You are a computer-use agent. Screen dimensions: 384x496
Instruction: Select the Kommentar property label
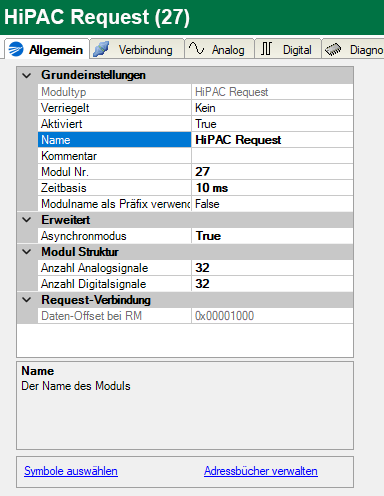tap(114, 156)
